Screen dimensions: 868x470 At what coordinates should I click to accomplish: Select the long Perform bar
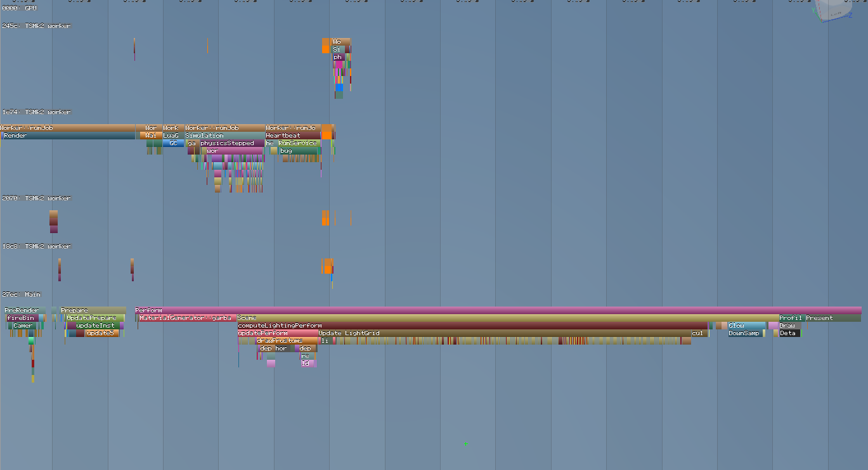click(498, 310)
